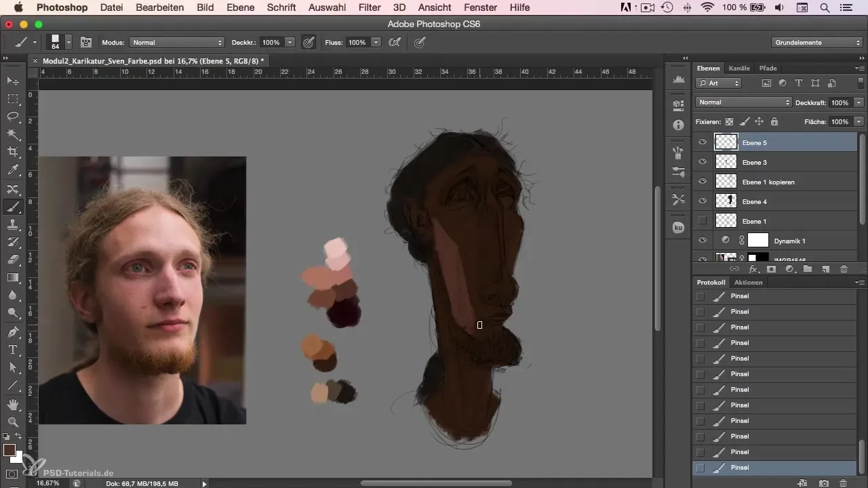Toggle lock transparent pixels
868x488 pixels.
point(729,121)
